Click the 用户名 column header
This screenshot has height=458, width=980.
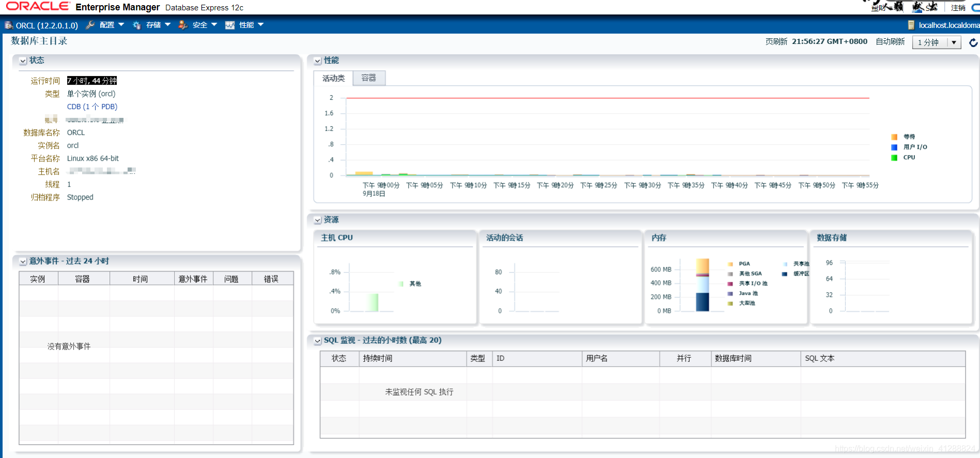tap(621, 359)
